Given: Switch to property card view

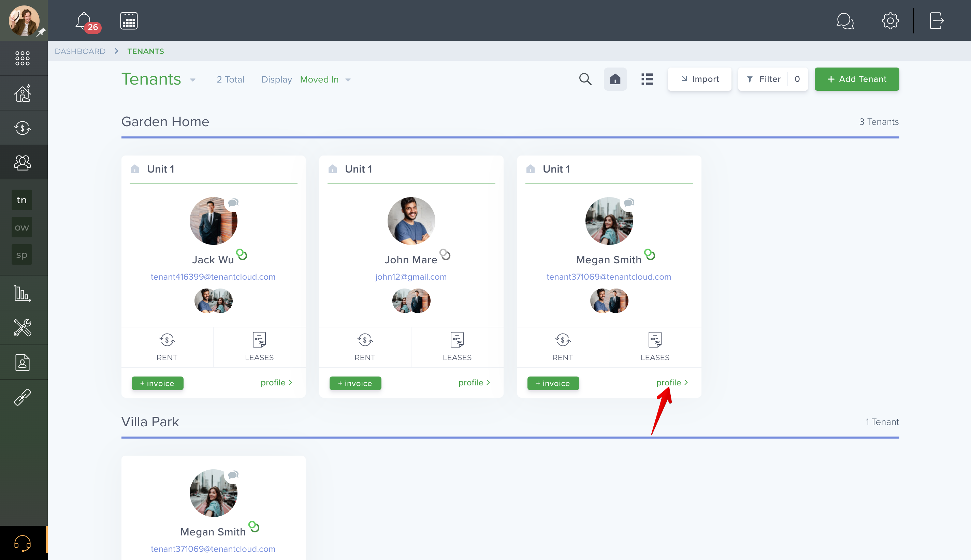Looking at the screenshot, I should (x=615, y=79).
